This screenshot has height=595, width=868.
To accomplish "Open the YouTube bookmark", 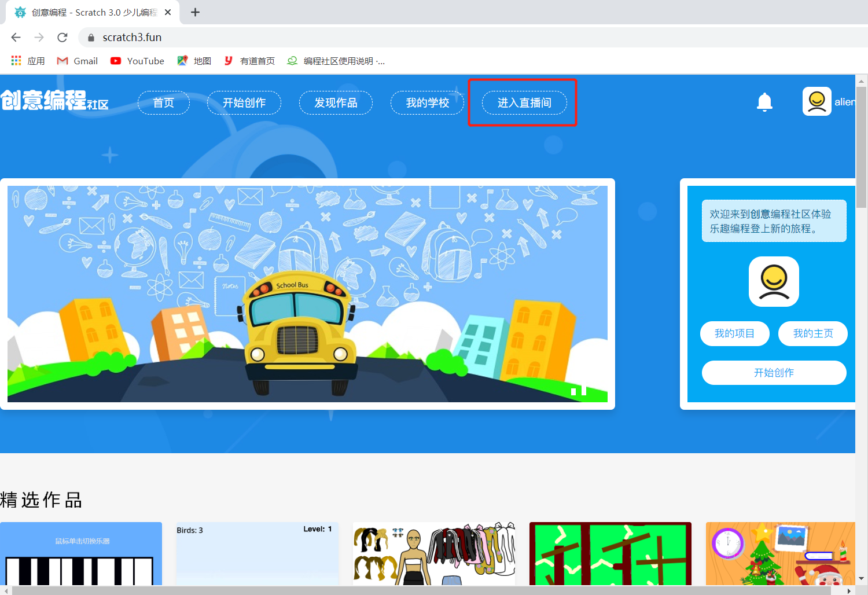I will coord(138,61).
